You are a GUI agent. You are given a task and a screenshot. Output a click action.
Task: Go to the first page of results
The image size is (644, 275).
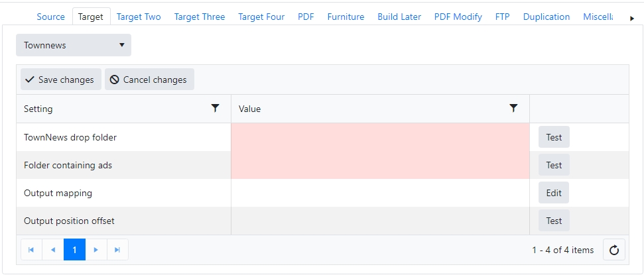tap(31, 250)
